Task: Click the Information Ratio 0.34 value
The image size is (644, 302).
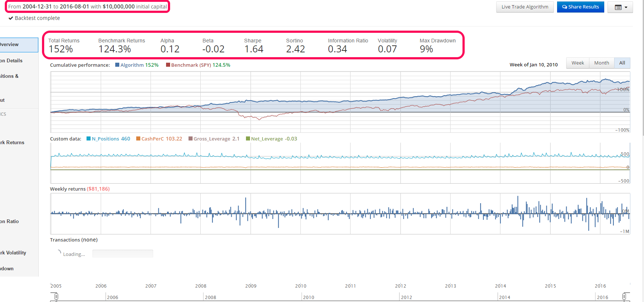Action: pos(338,49)
